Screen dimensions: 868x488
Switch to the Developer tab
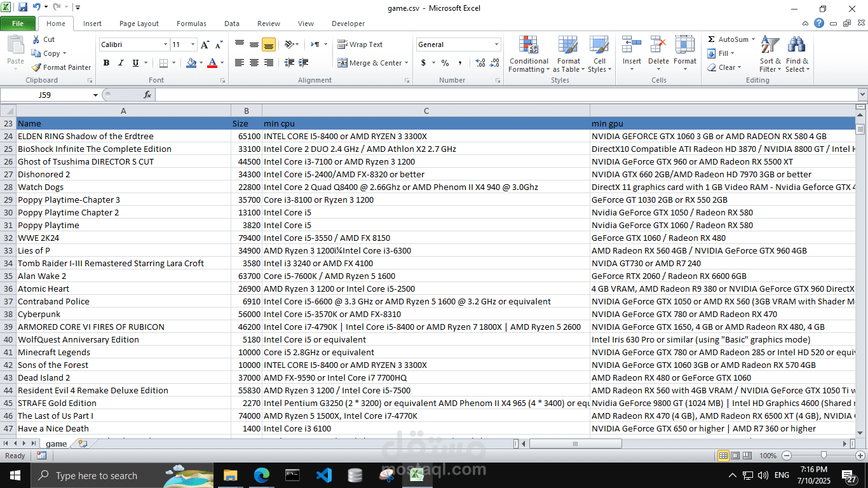click(x=348, y=24)
